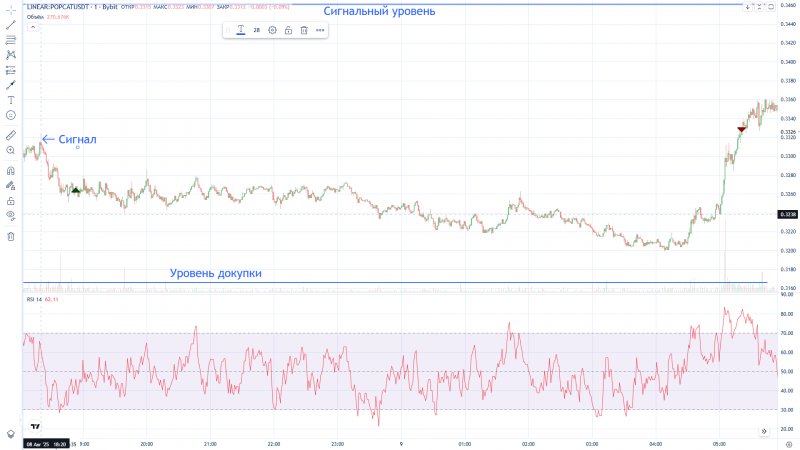Click the TradingView logo
Viewport: 800px width, 450px height.
pyautogui.click(x=35, y=426)
